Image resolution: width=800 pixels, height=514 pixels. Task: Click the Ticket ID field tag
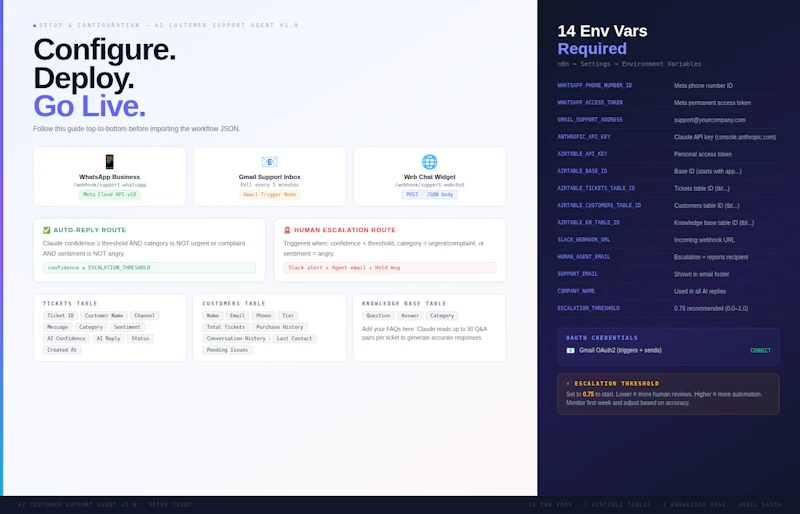(x=61, y=315)
